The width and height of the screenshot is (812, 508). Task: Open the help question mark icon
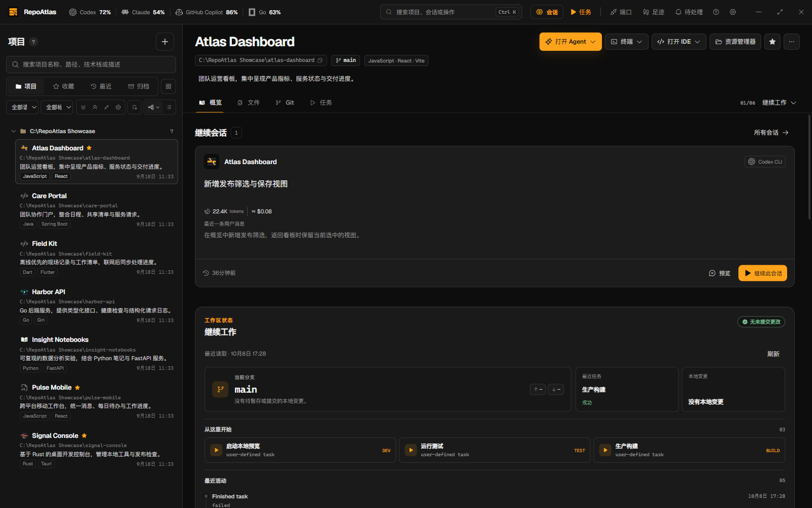[x=716, y=12]
